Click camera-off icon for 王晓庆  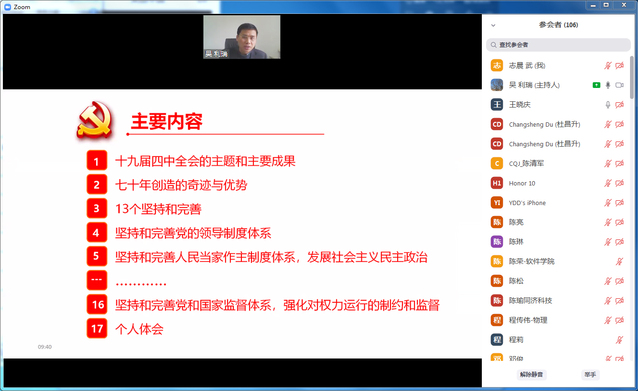pyautogui.click(x=620, y=105)
